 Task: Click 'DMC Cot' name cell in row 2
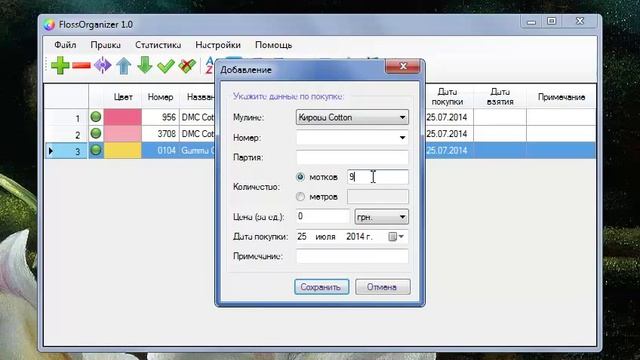[198, 133]
